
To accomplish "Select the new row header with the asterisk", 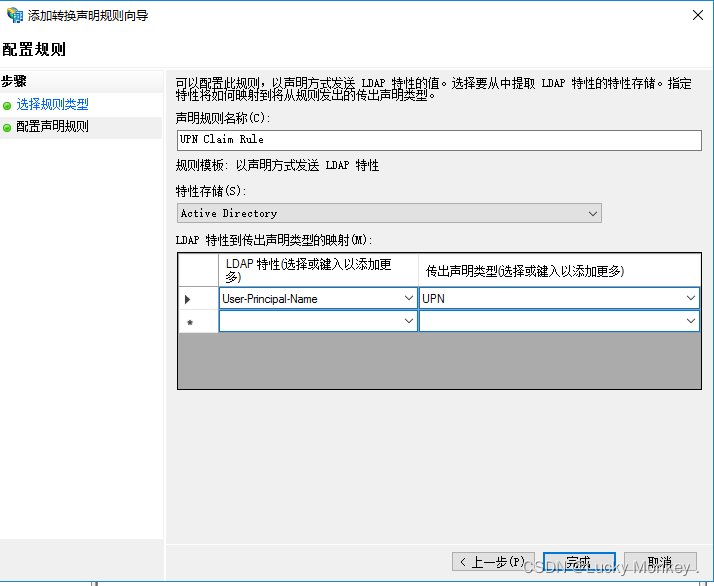I will (199, 321).
